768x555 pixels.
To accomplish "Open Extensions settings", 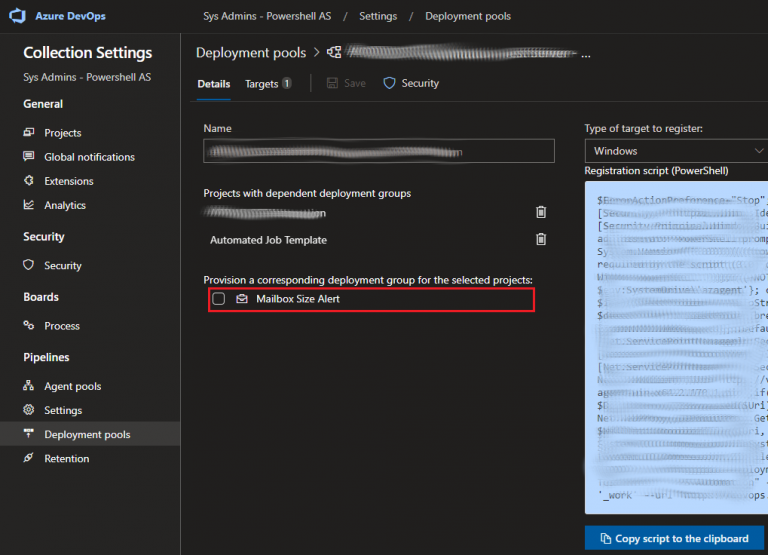I will 69,181.
